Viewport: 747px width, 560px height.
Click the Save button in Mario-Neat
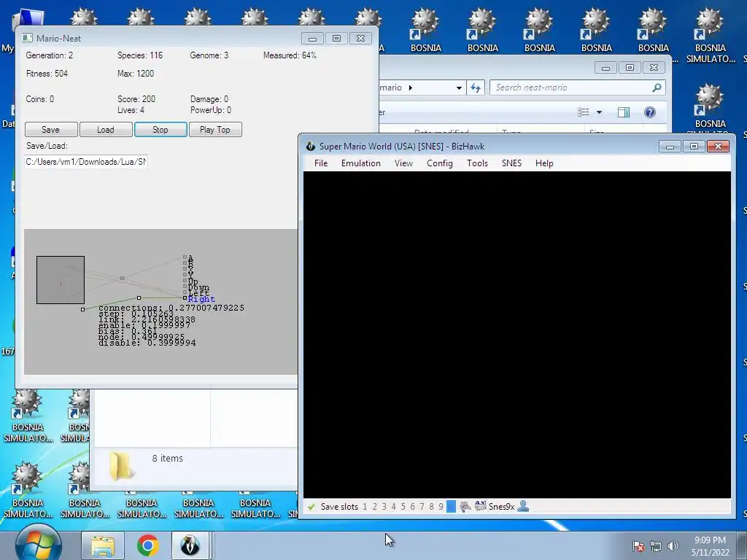tap(51, 130)
